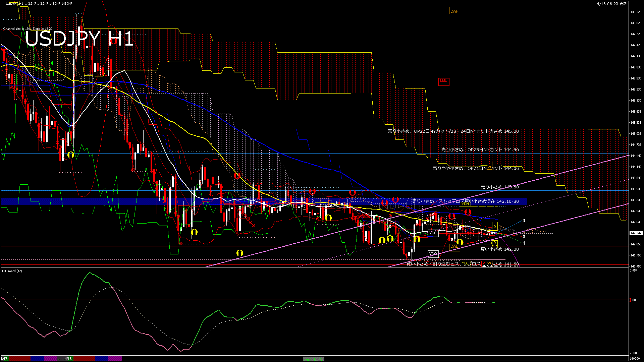
Task: Click the yellow up-arrow signal on the pink trendline
Action: click(x=239, y=253)
